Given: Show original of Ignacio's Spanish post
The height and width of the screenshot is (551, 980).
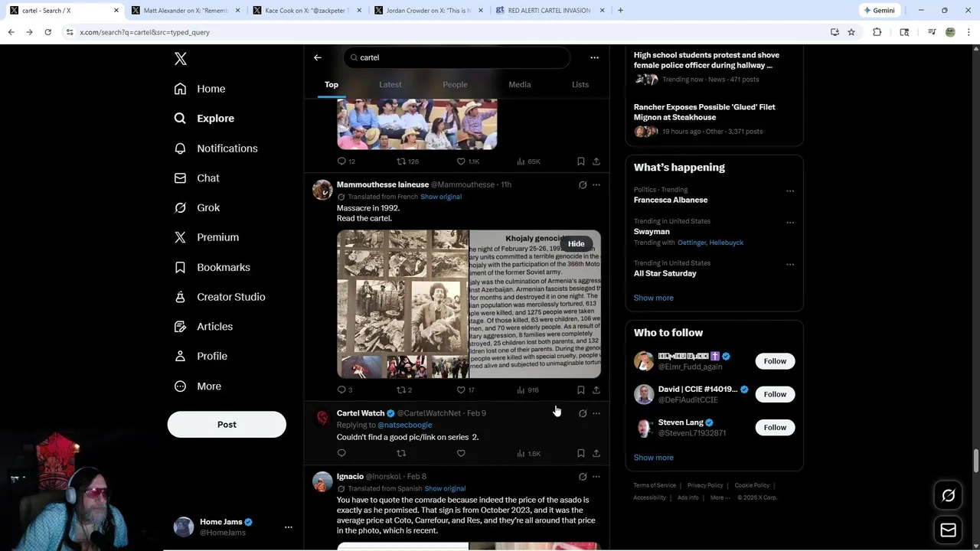Looking at the screenshot, I should 445,488.
